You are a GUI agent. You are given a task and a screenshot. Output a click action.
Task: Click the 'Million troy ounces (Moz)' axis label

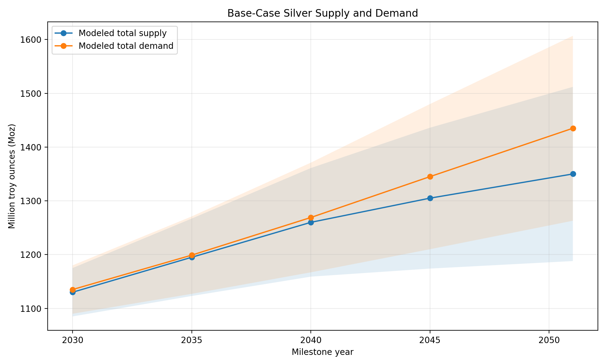(12, 176)
